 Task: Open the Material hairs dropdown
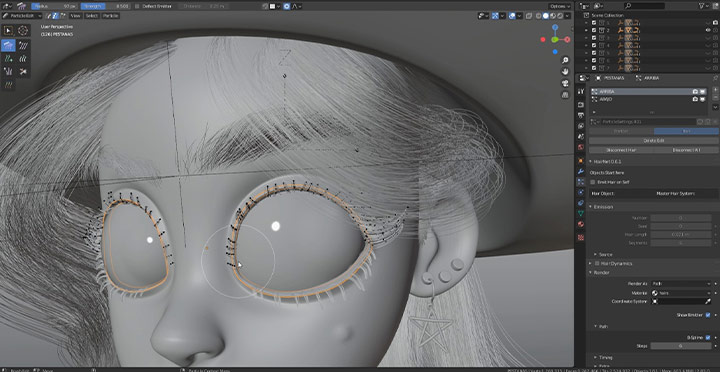681,293
